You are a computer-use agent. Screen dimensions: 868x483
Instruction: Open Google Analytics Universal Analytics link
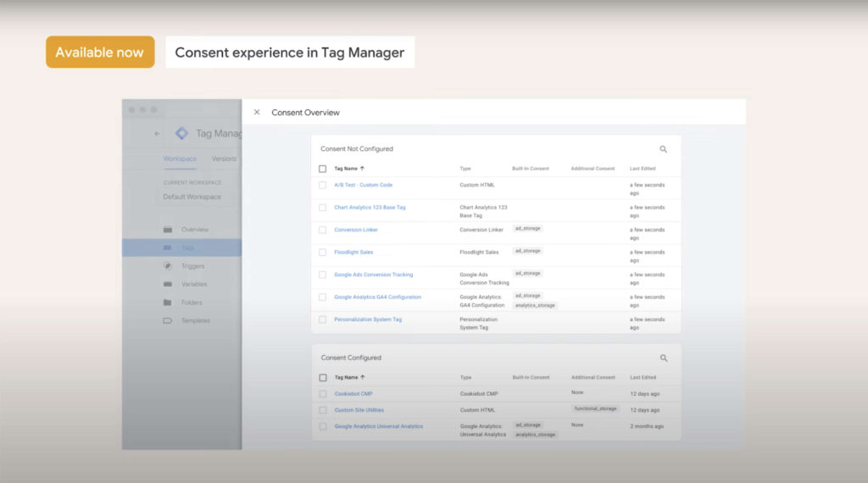(x=379, y=426)
